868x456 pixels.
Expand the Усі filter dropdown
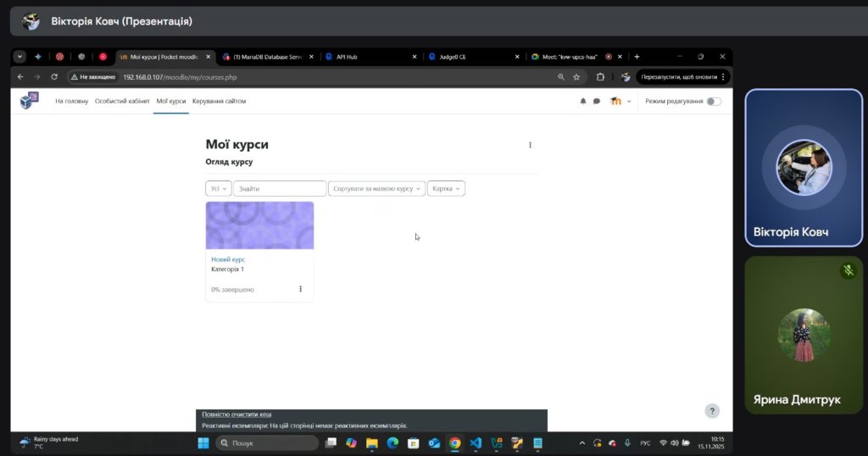[218, 188]
